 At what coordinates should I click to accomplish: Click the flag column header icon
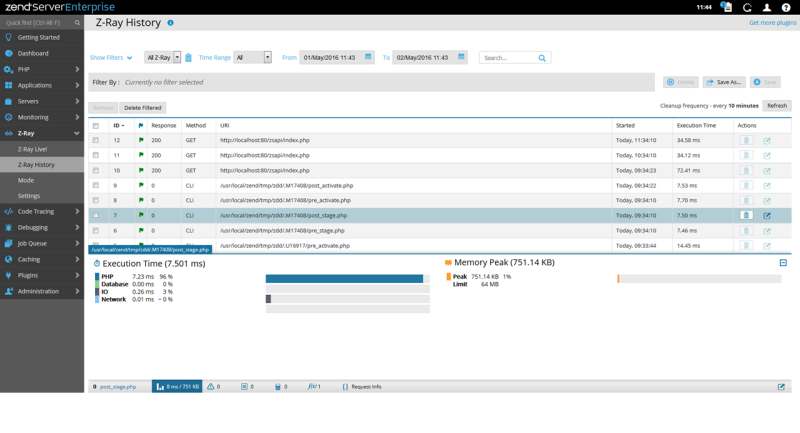pos(141,125)
